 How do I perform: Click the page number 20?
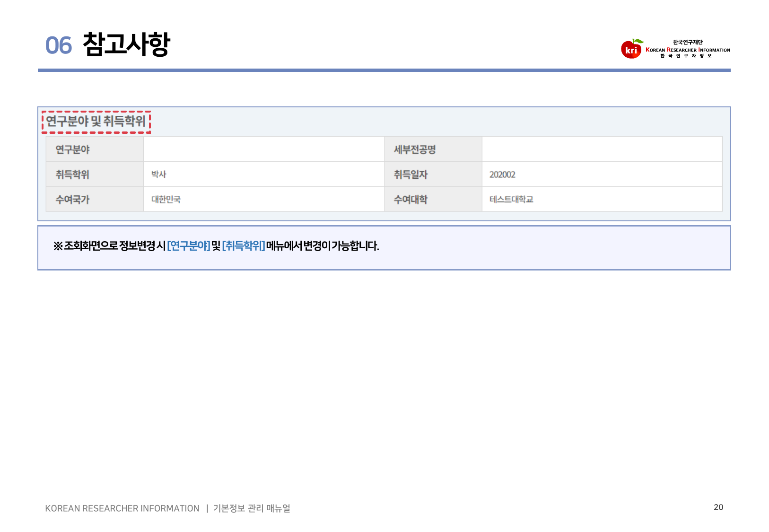pyautogui.click(x=718, y=507)
